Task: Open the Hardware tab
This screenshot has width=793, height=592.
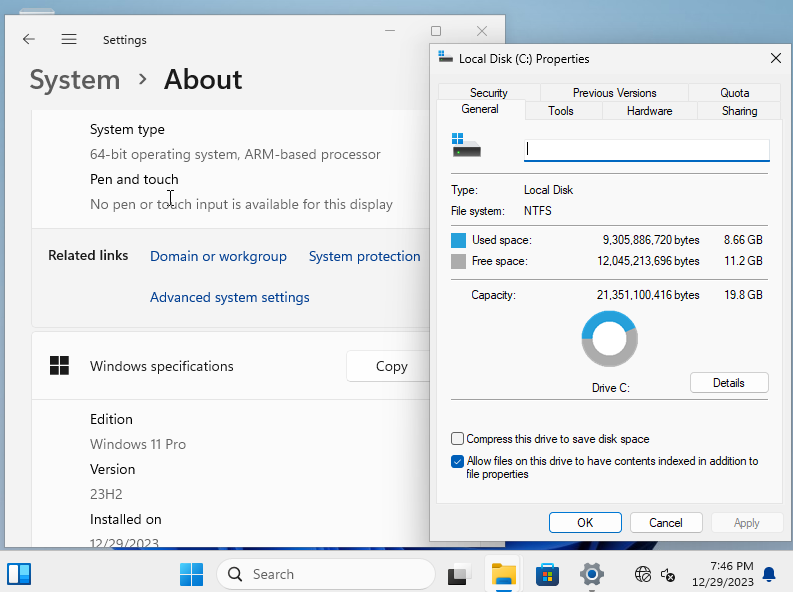Action: pos(649,111)
